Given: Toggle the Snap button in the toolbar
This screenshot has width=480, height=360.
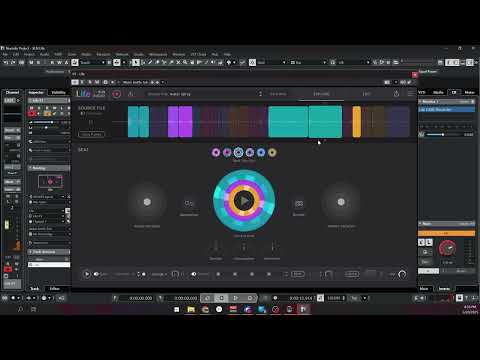Looking at the screenshot, I should [253, 62].
